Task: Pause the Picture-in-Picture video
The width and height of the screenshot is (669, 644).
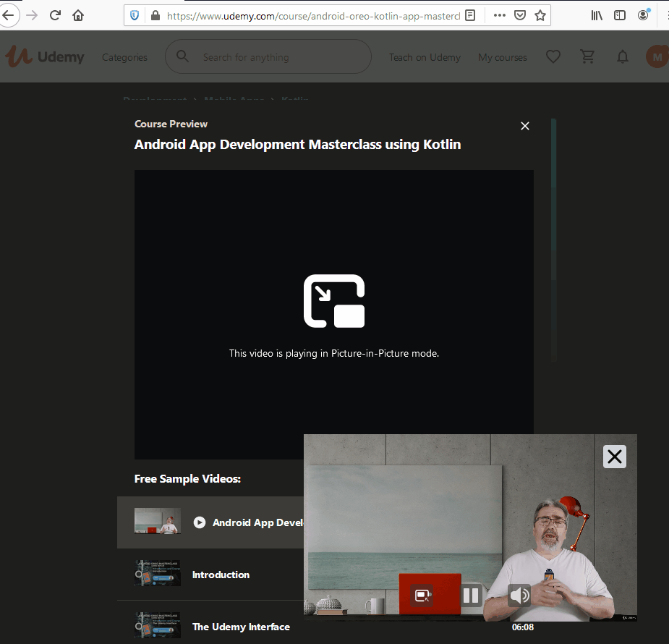Action: (x=471, y=595)
